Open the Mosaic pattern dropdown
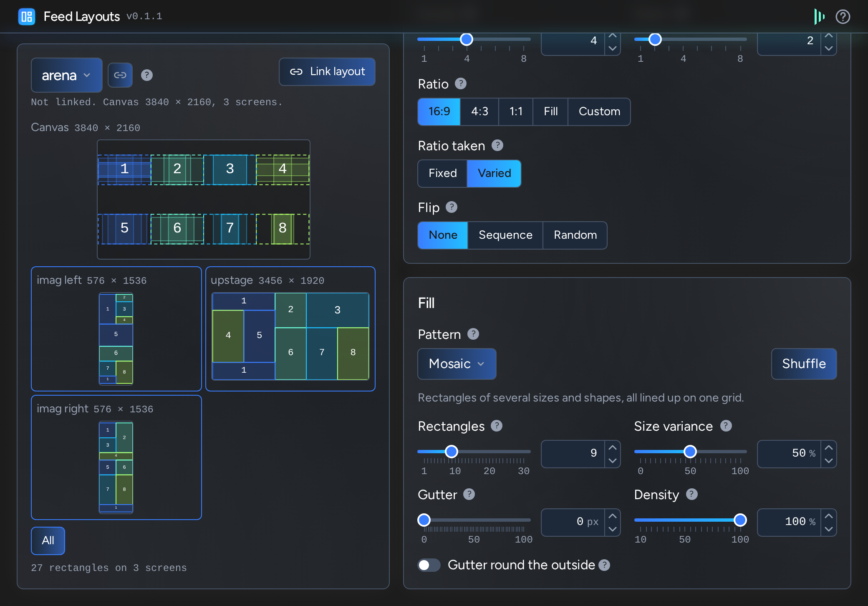This screenshot has width=868, height=606. [x=457, y=364]
